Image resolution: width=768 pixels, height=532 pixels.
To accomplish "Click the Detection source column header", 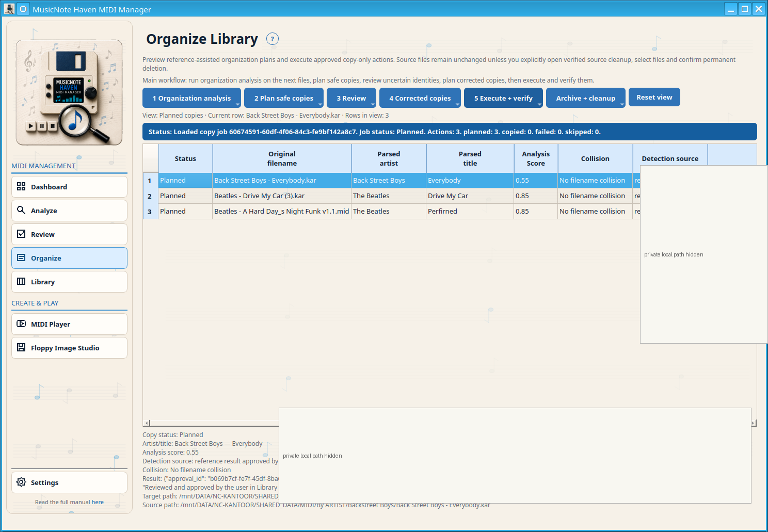I will tap(670, 158).
